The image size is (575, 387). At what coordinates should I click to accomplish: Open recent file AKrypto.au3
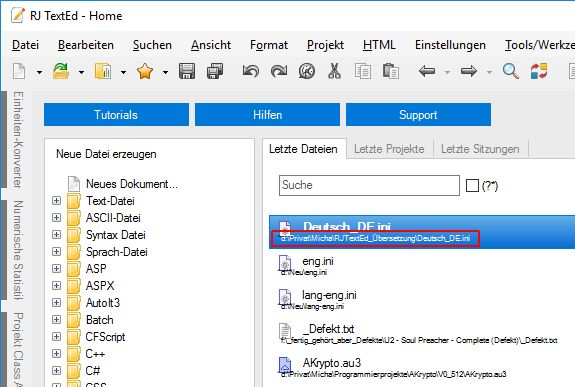[422, 368]
